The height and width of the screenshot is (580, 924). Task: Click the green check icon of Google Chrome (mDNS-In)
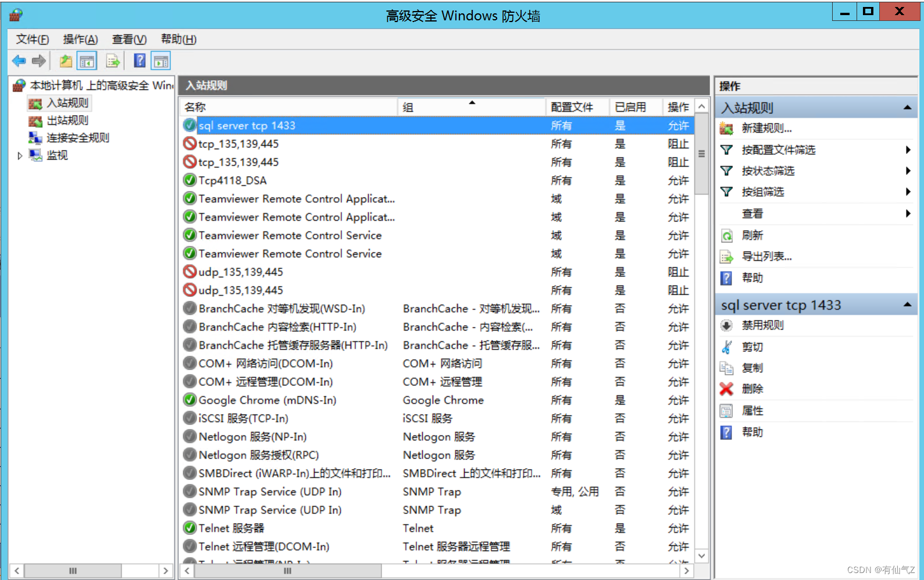[x=190, y=400]
